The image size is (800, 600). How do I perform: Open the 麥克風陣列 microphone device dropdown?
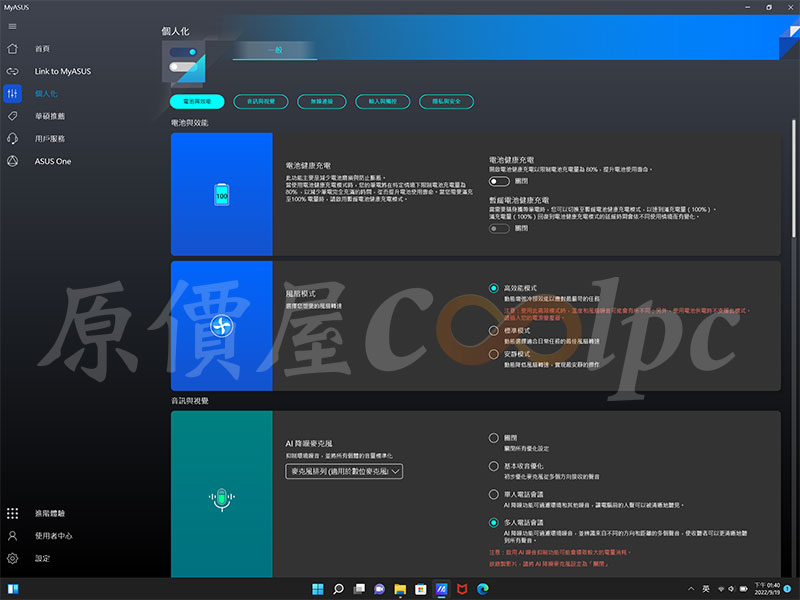pos(344,471)
